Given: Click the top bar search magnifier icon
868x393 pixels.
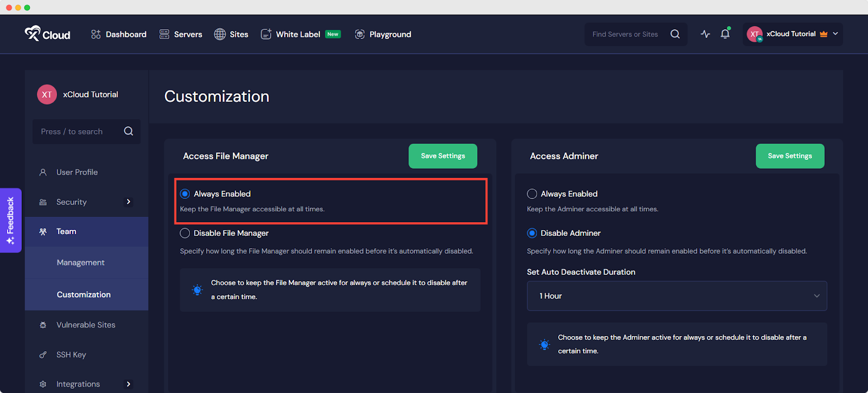Looking at the screenshot, I should point(675,34).
